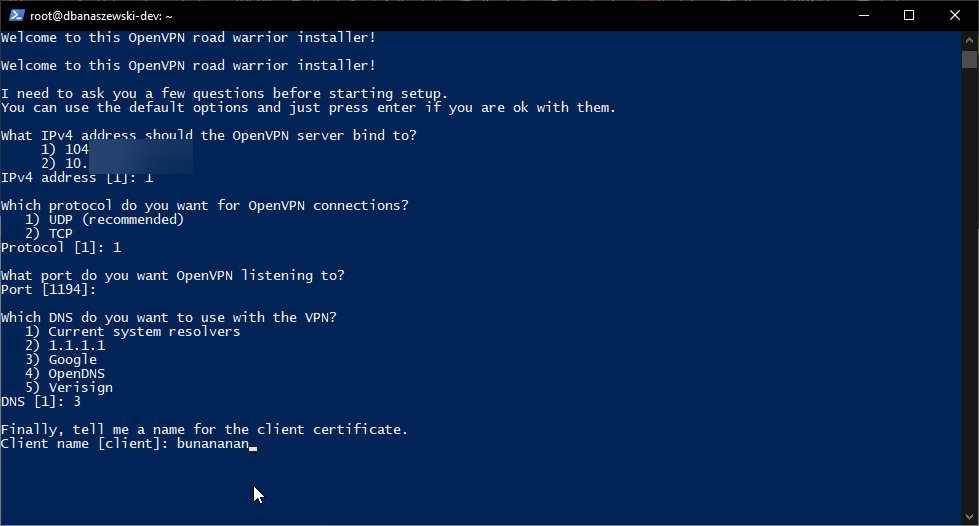Click the OpenDNS option line
The height and width of the screenshot is (526, 979).
coord(76,373)
